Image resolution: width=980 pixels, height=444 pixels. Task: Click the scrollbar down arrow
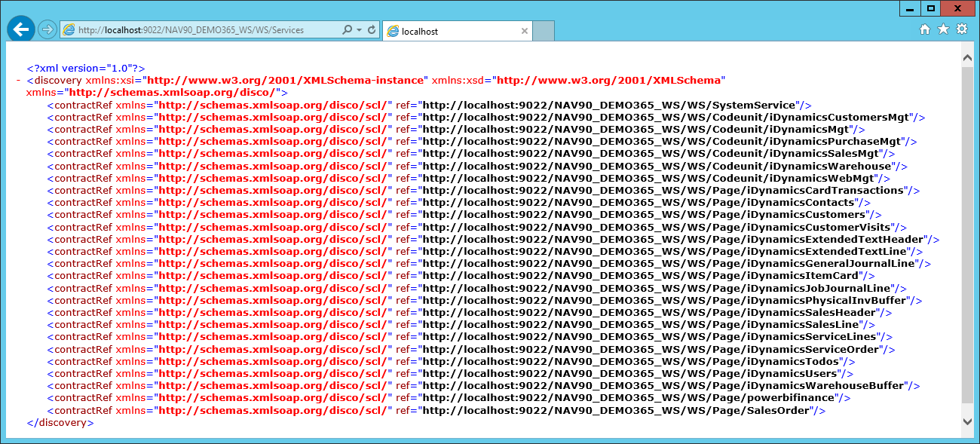[968, 421]
